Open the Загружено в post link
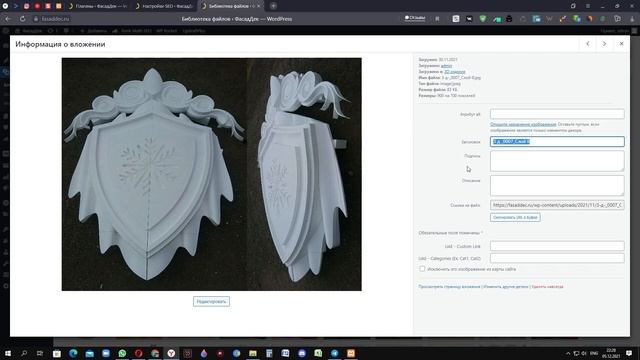 click(455, 71)
